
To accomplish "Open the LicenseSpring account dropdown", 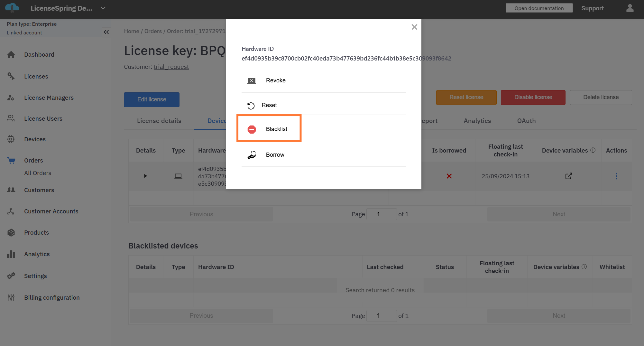I will click(x=103, y=8).
